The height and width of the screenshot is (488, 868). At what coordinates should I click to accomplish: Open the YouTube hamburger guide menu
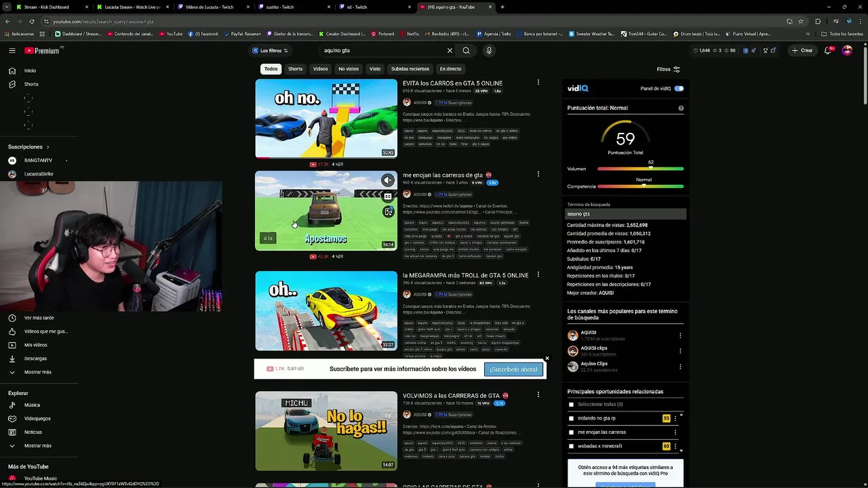coord(12,51)
